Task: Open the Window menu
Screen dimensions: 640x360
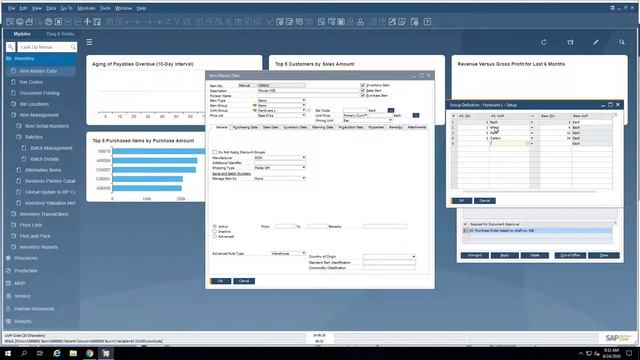Action: 123,8
